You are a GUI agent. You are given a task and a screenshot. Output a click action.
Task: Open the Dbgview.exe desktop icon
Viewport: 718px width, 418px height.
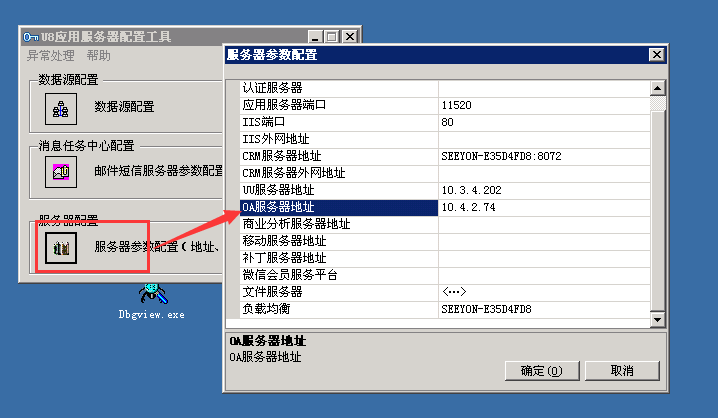click(x=152, y=300)
